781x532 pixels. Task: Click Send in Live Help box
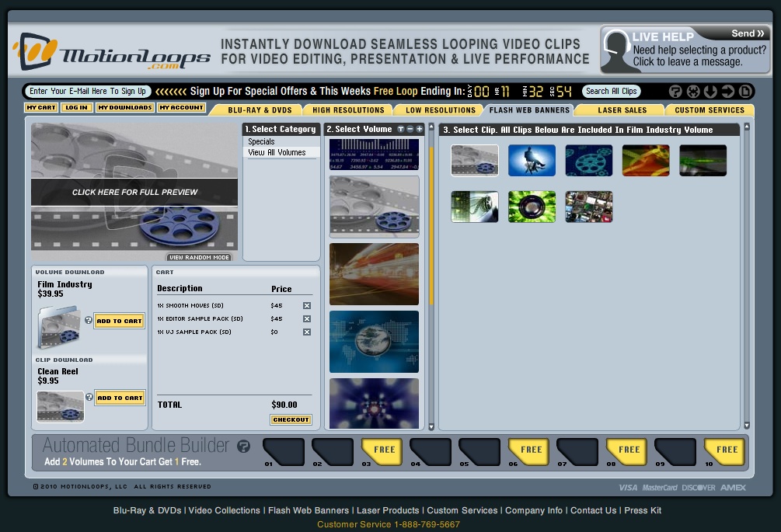point(747,33)
